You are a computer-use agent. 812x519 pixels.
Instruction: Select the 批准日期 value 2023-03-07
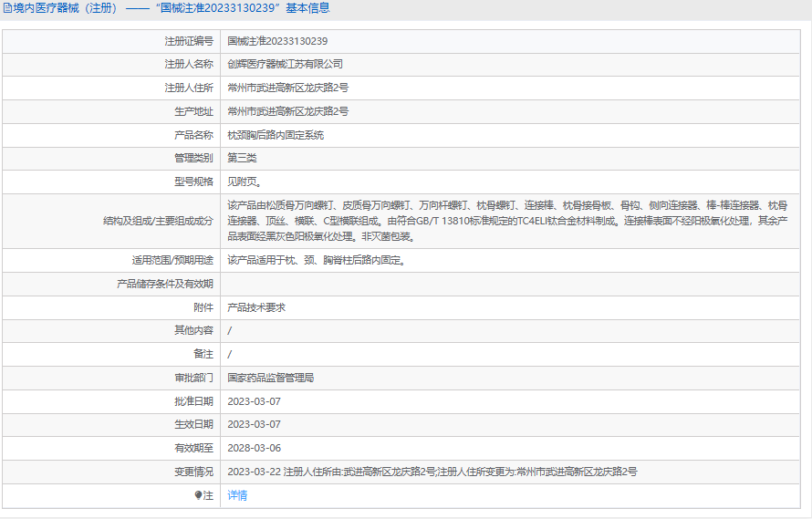coord(255,401)
